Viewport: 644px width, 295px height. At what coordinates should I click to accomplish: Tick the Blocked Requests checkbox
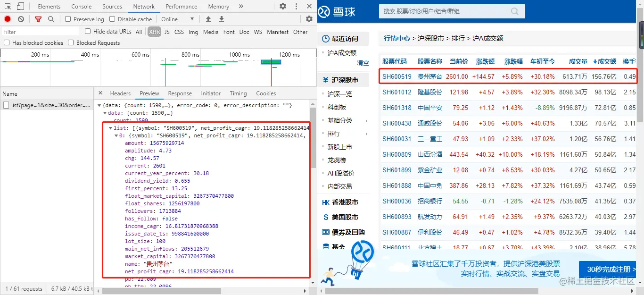(x=71, y=42)
